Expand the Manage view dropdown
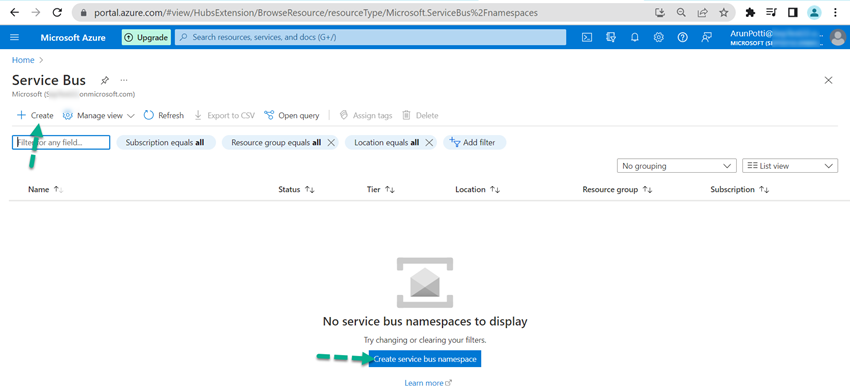The image size is (850, 391). pos(99,116)
